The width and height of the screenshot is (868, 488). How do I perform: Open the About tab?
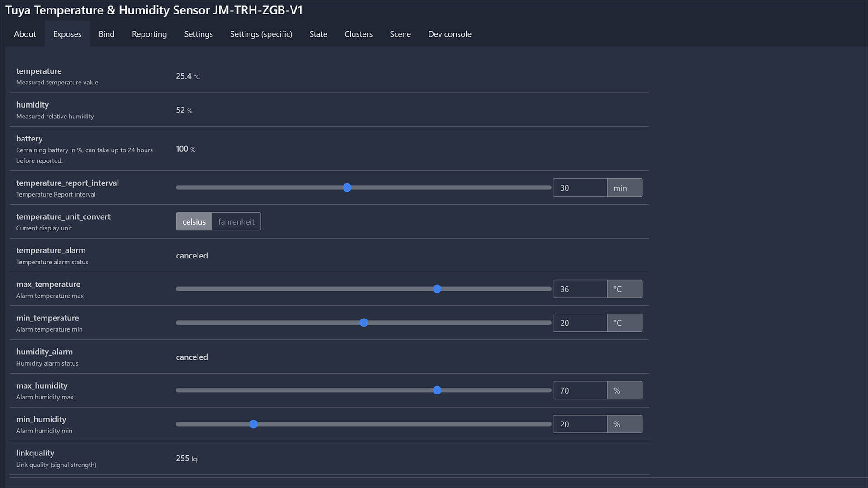(25, 34)
